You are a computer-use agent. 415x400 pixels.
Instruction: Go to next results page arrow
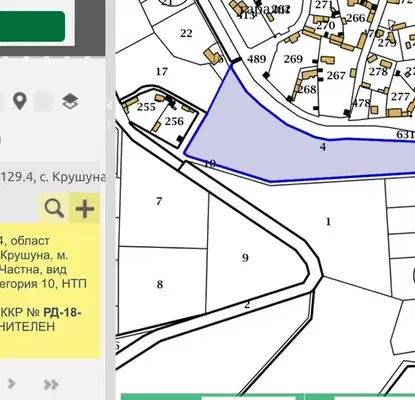click(x=11, y=384)
